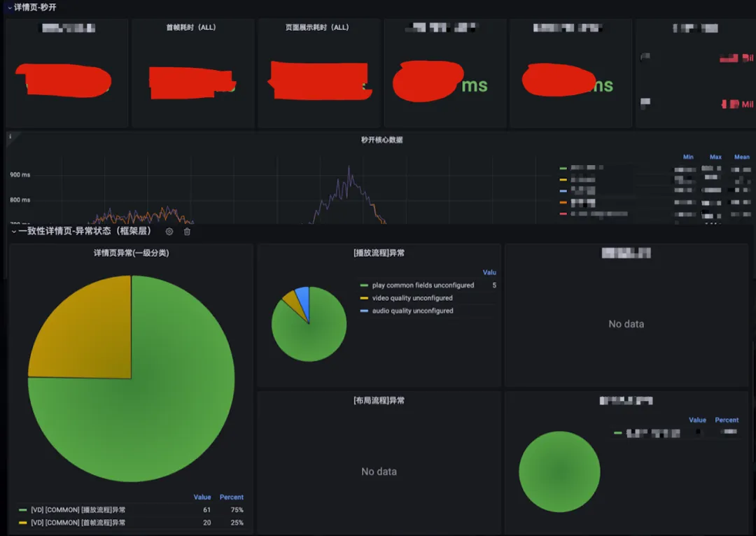Viewport: 756px width, 536px height.
Task: Open the 页面展示耗时 (ALL) panel title menu
Action: [317, 27]
